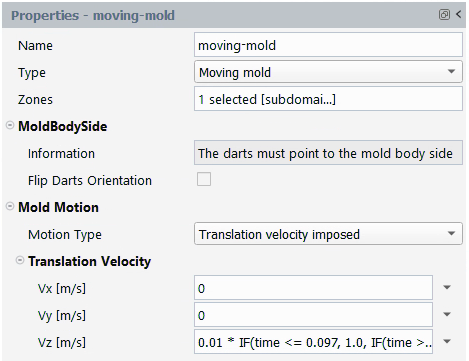The width and height of the screenshot is (469, 361).
Task: Open the Vy options arrow
Action: coord(447,314)
